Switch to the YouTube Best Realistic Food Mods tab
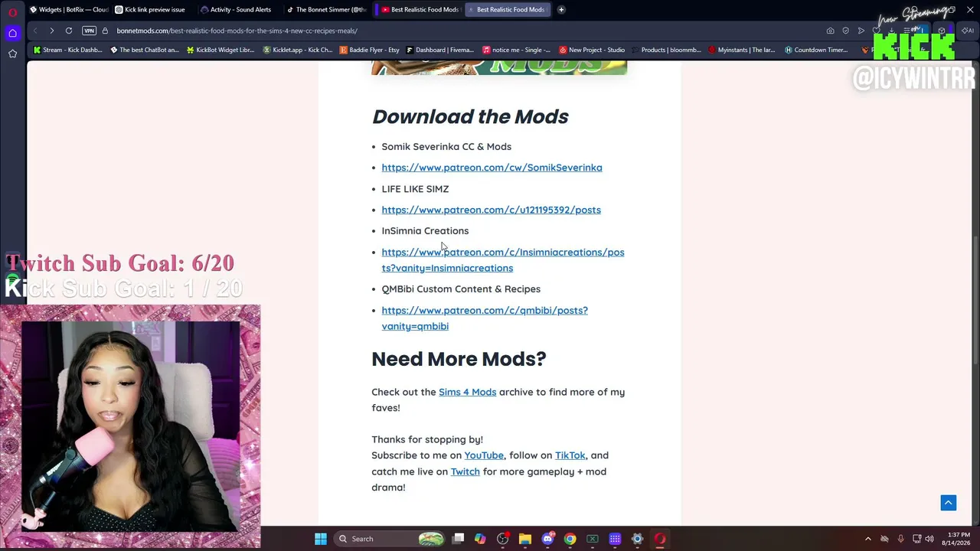The width and height of the screenshot is (980, 551). 420,10
